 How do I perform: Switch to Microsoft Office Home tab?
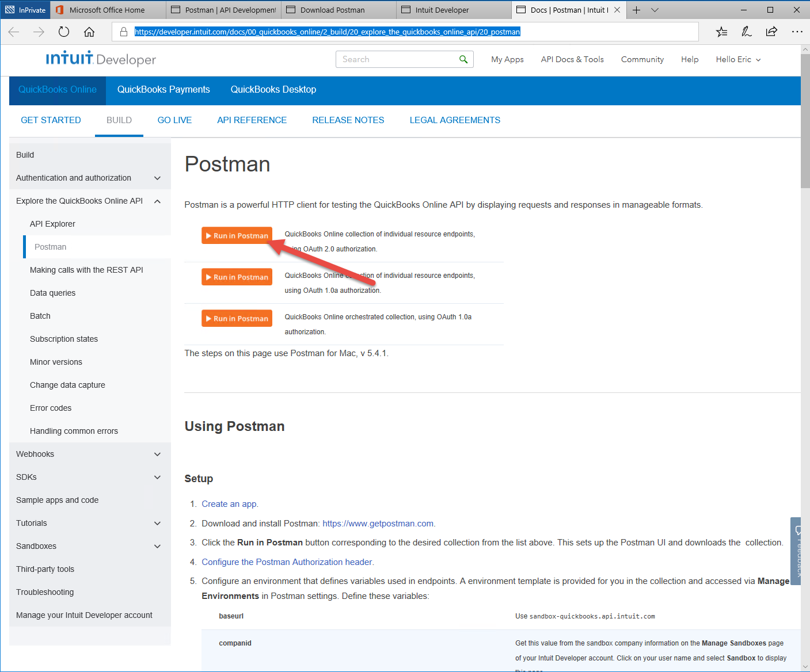(108, 10)
